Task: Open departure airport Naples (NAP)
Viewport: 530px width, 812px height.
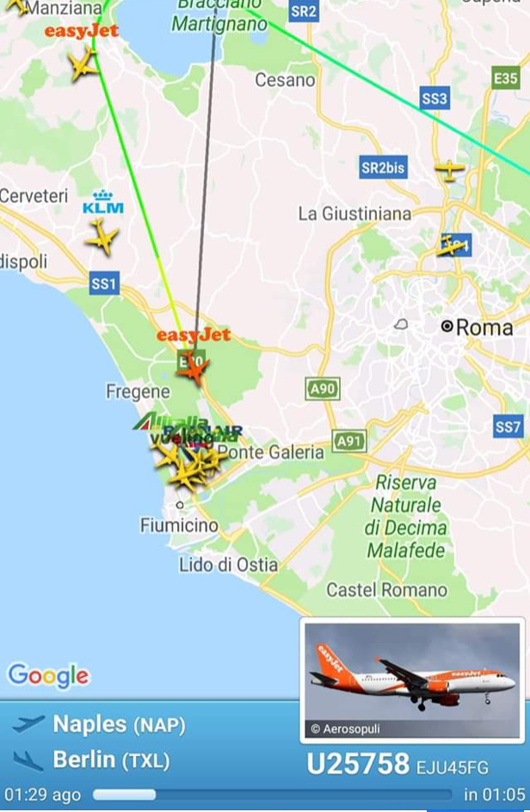Action: pos(119,724)
